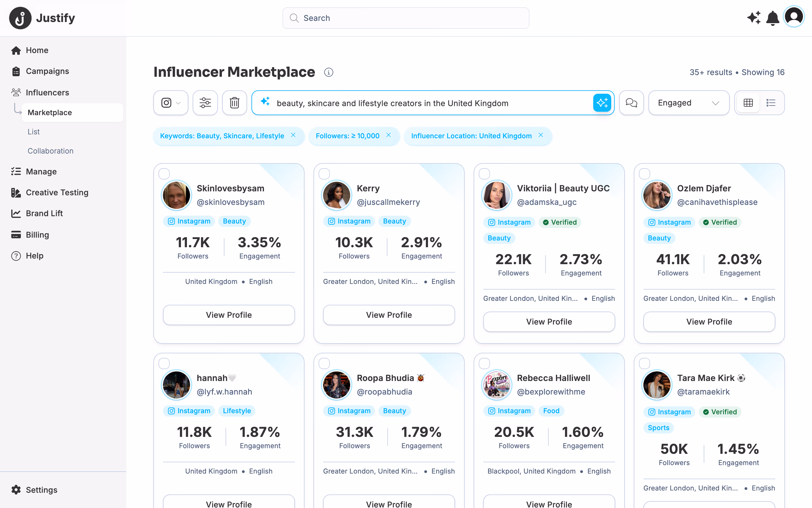This screenshot has height=508, width=812.
Task: Select Skinlovesbysam card checkbox
Action: point(164,174)
